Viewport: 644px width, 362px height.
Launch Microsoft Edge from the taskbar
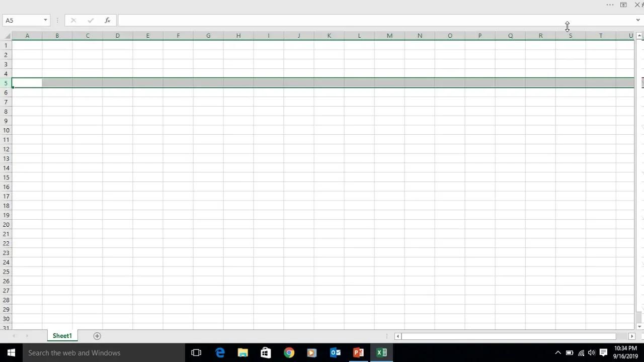[220, 352]
